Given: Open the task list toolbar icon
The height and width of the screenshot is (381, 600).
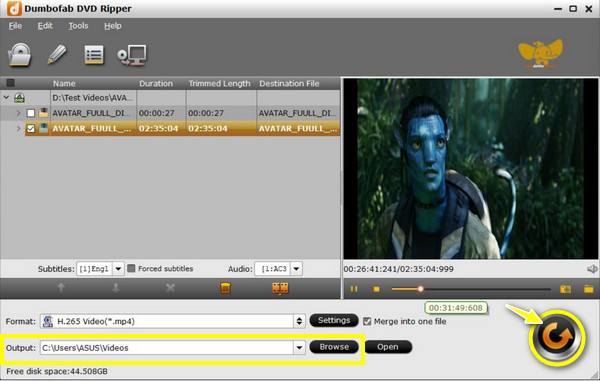Looking at the screenshot, I should click(x=94, y=55).
